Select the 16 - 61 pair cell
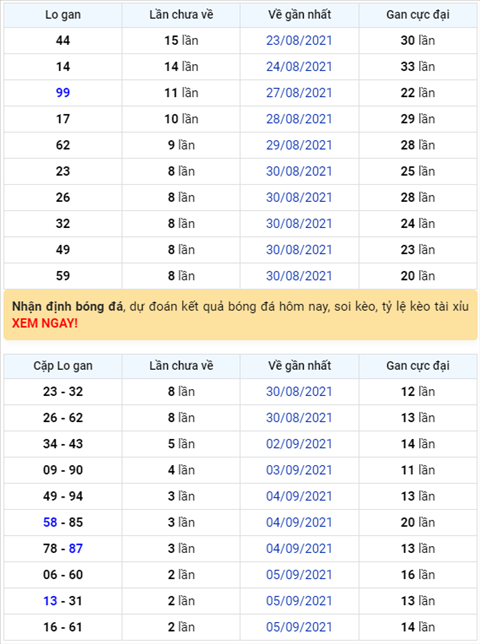Image resolution: width=480 pixels, height=644 pixels. tap(63, 627)
